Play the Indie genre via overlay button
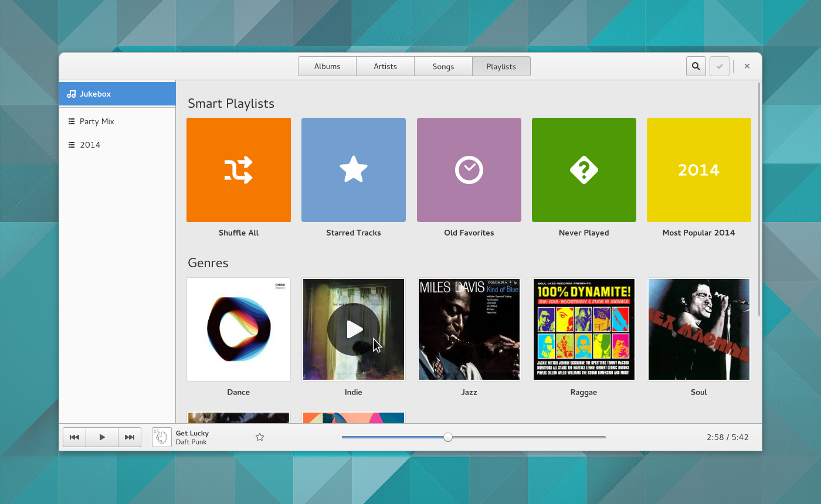 click(x=354, y=329)
